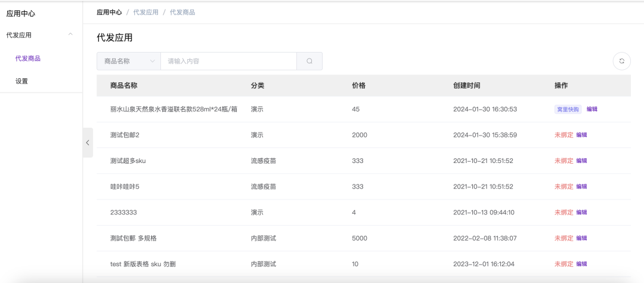Click 演示 category of 2333333

257,213
